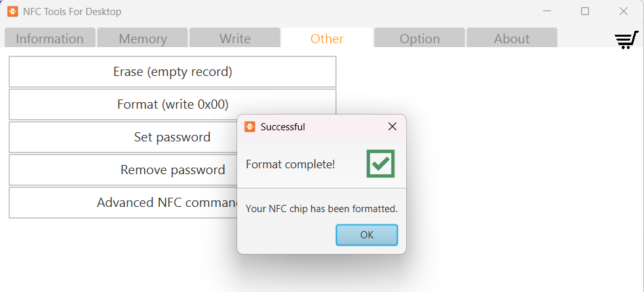
Task: Switch to the Information tab
Action: pyautogui.click(x=50, y=39)
